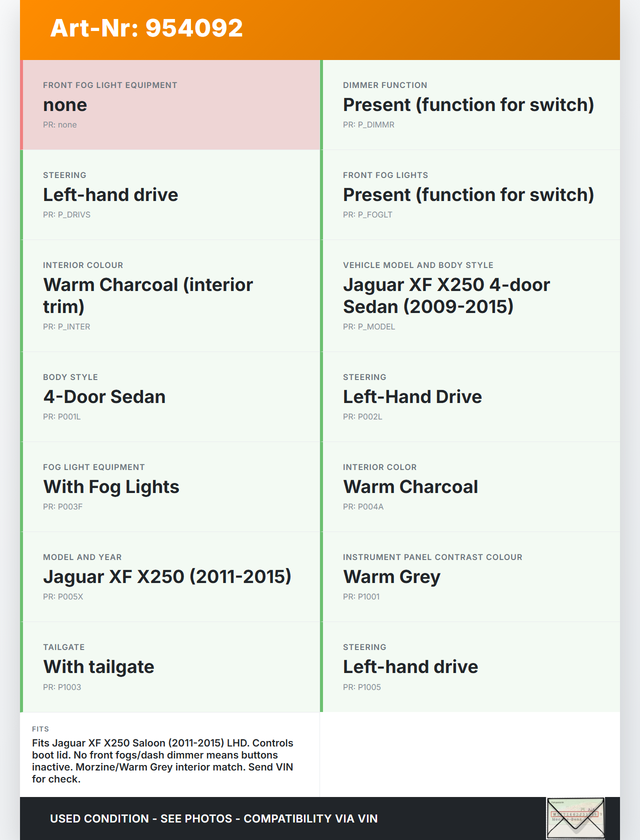Screen dimensions: 640x840
Task: Select the red Front Fog Light Equipment 'none' card
Action: click(x=170, y=105)
